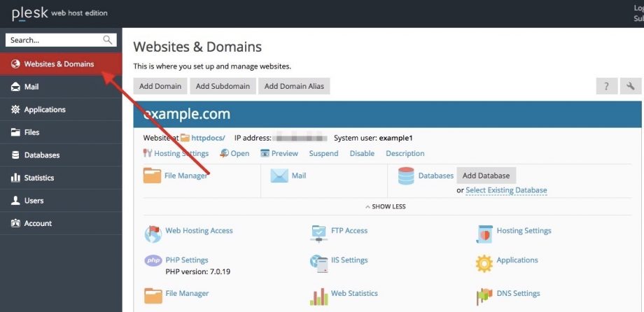Click the Applications gear icon
Screen dimensions: 644x312
(484, 263)
